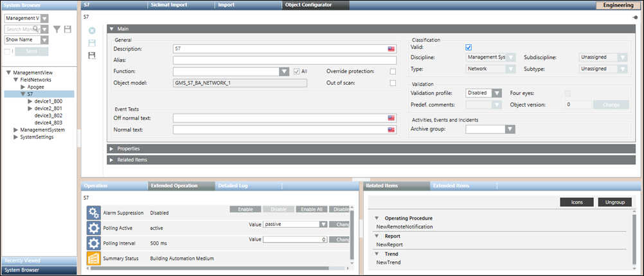The height and width of the screenshot is (276, 644).
Task: Click the Alarm Suppression gear icon
Action: tap(94, 212)
